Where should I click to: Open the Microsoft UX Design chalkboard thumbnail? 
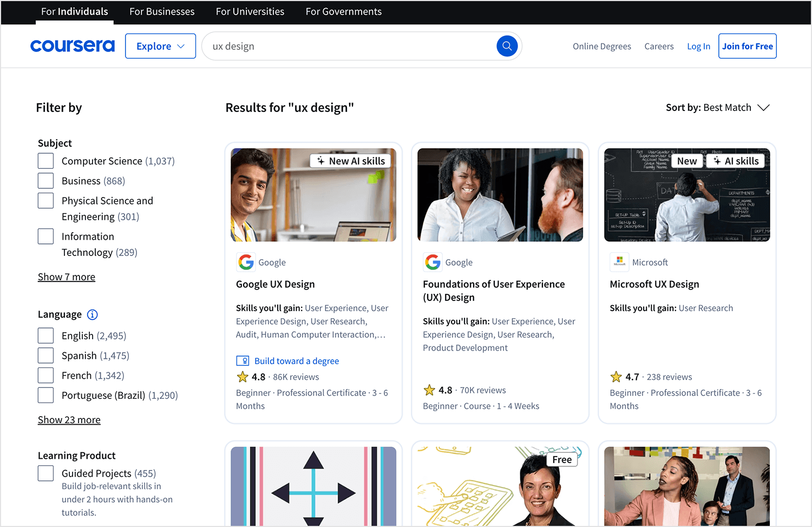click(x=687, y=195)
